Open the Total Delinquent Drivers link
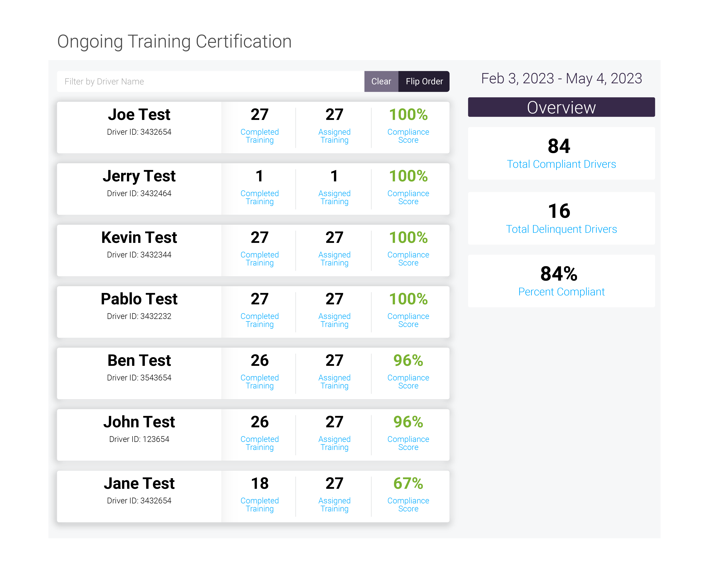The image size is (709, 588). (x=561, y=229)
